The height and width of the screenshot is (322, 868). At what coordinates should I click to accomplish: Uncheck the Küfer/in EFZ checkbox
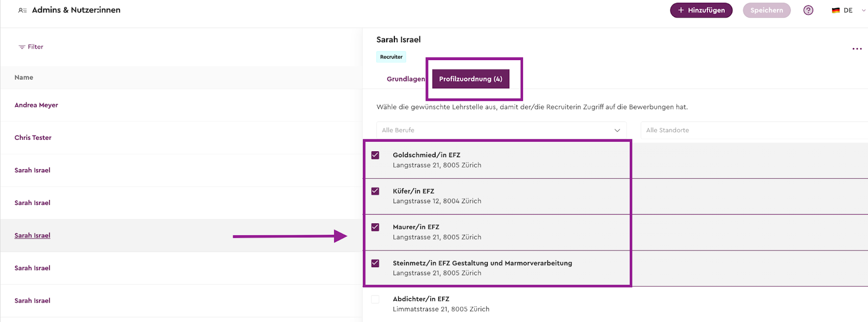click(375, 191)
